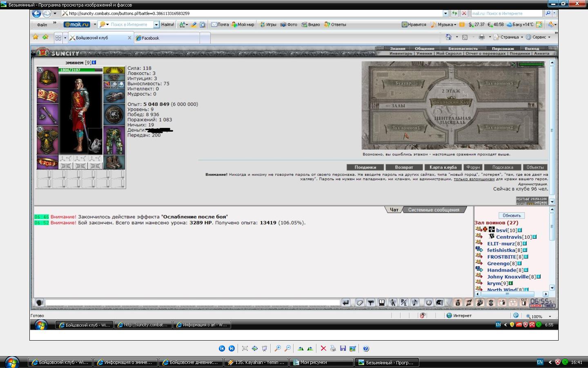Click the round shield equipment slot

114,115
